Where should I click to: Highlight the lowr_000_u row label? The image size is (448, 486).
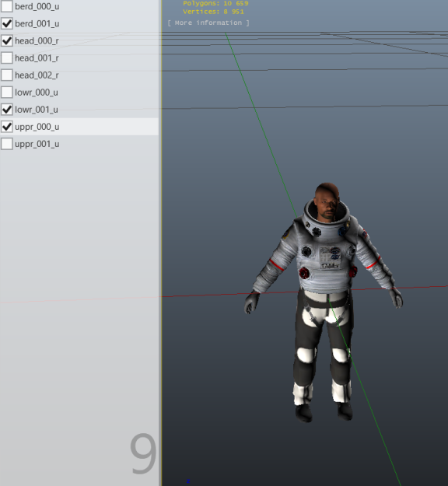[x=37, y=93]
